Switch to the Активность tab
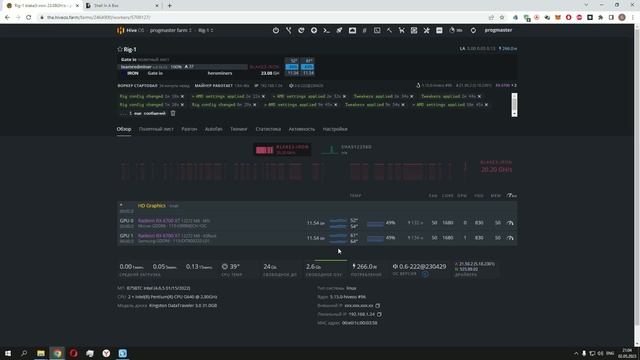 tap(302, 129)
